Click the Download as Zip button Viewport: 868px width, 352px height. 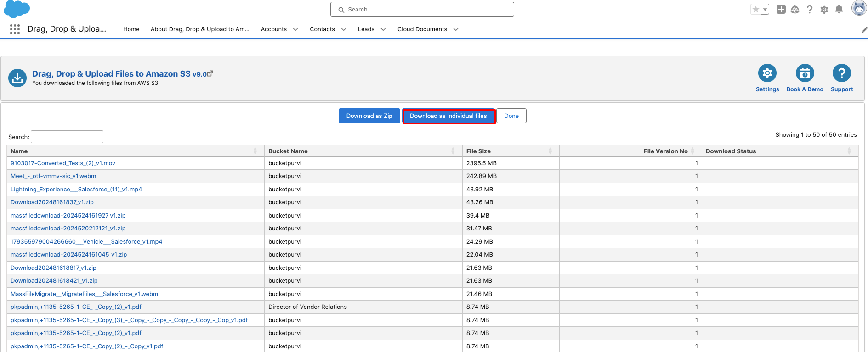pyautogui.click(x=369, y=116)
